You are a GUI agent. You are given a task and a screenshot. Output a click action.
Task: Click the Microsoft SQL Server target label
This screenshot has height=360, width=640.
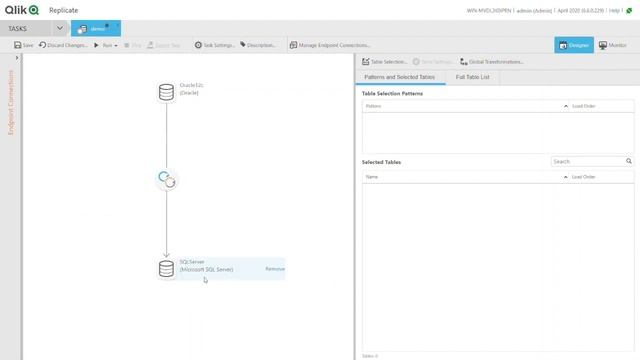(x=207, y=269)
